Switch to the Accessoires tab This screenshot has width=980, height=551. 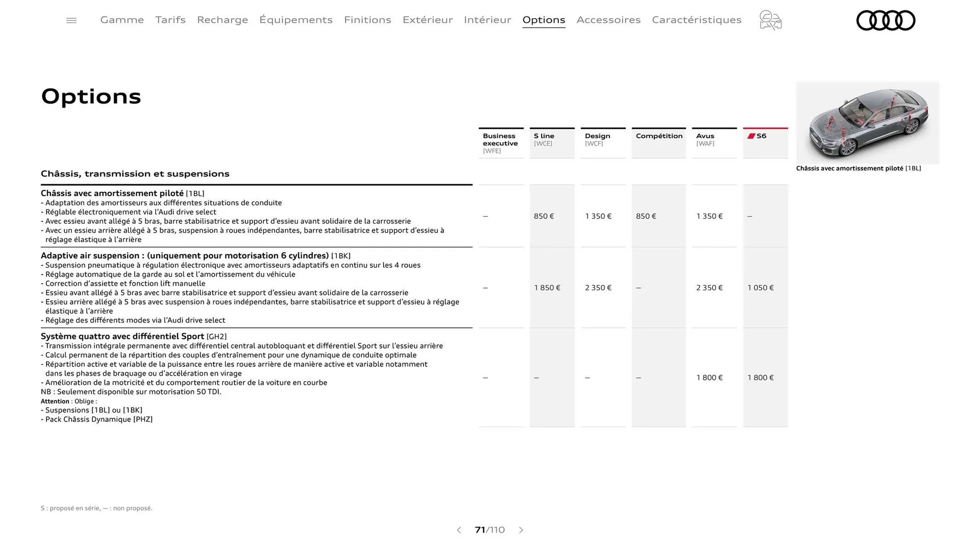[608, 20]
